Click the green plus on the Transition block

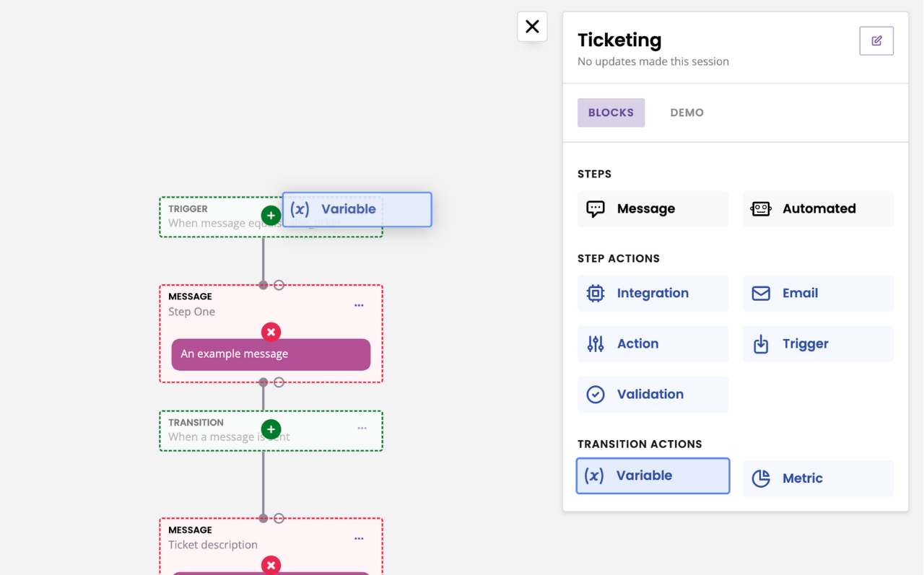pos(271,429)
